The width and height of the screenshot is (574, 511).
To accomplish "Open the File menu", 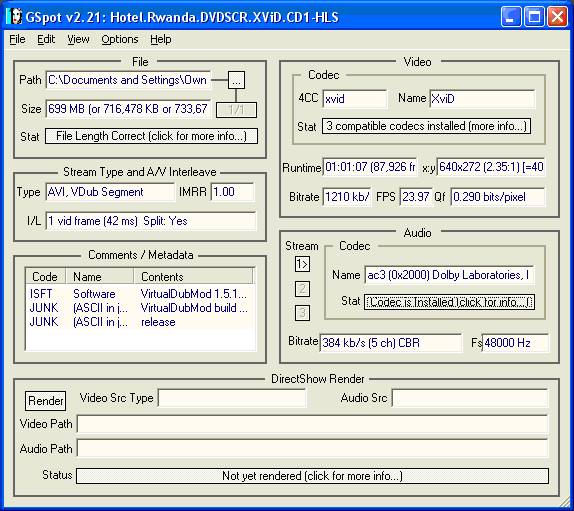I will pyautogui.click(x=17, y=39).
